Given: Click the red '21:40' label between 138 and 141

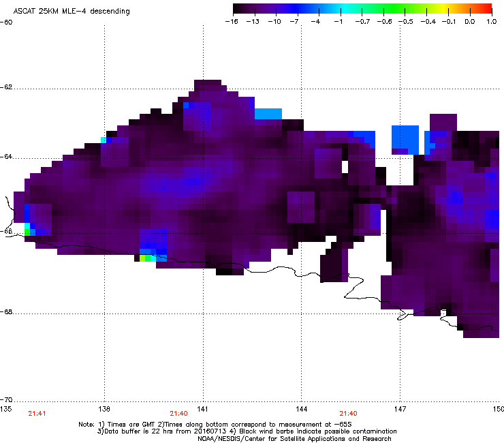Looking at the screenshot, I should point(178,414).
